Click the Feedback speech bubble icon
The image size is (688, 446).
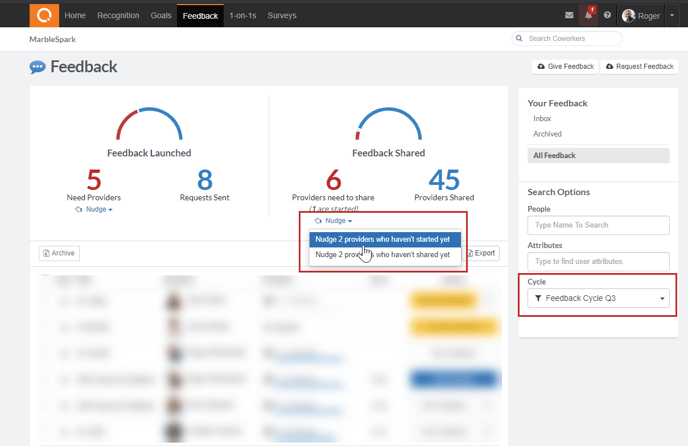pos(38,68)
